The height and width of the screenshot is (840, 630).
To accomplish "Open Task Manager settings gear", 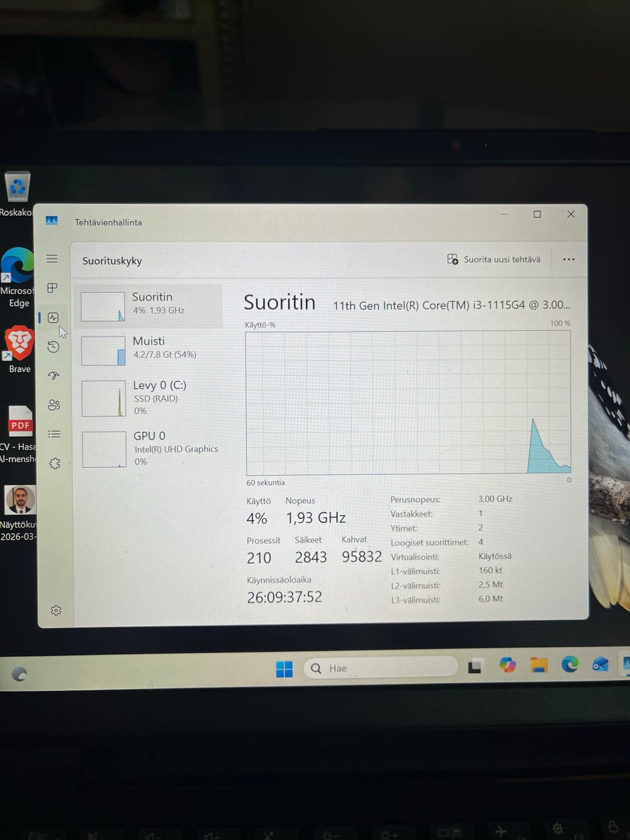I will coord(56,610).
